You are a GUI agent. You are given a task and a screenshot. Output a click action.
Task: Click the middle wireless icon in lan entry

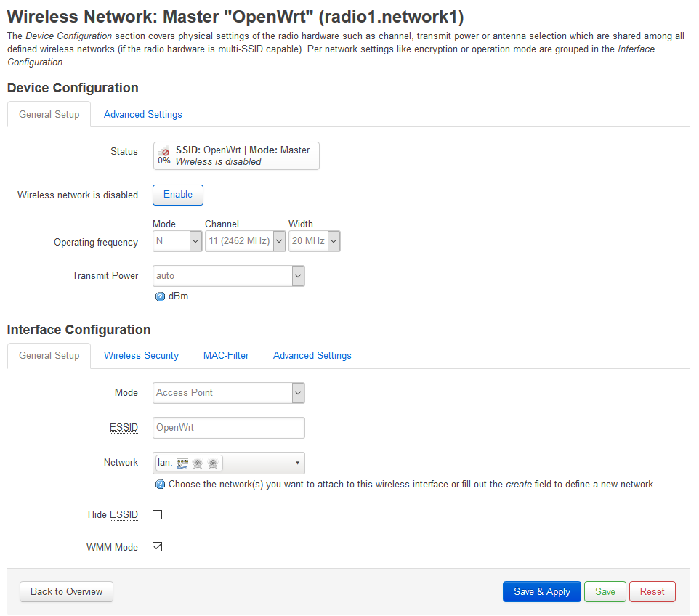[x=198, y=463]
